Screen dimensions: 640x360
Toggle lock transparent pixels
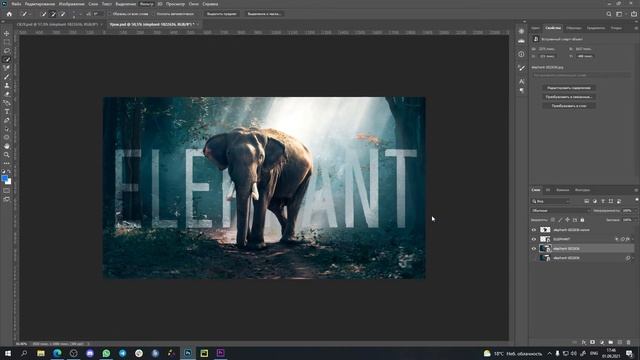[553, 220]
